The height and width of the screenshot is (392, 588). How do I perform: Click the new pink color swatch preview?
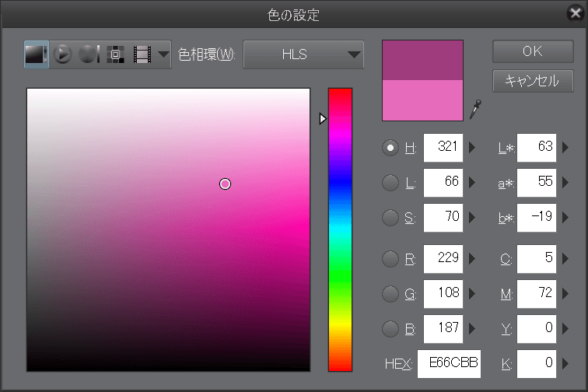pos(422,100)
